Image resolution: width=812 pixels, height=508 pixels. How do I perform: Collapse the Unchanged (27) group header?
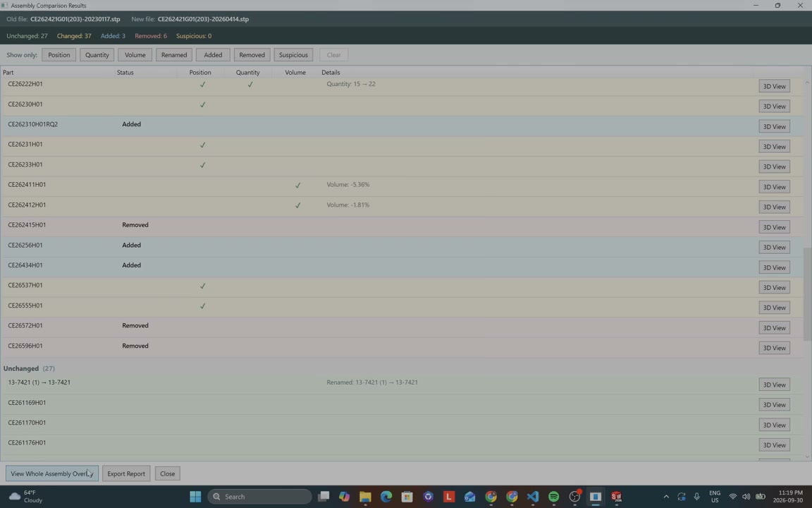pos(29,368)
